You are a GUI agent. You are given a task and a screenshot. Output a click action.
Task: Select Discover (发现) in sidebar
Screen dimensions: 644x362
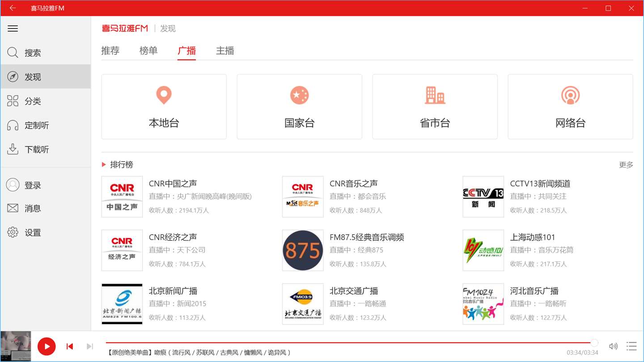(45, 77)
